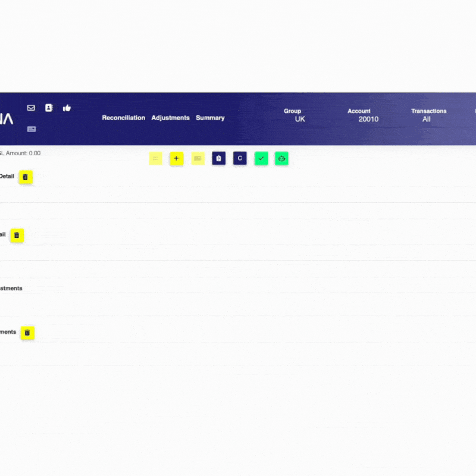This screenshot has height=476, width=476.
Task: Click the yellow sticky note toolbar icon
Action: click(x=155, y=158)
